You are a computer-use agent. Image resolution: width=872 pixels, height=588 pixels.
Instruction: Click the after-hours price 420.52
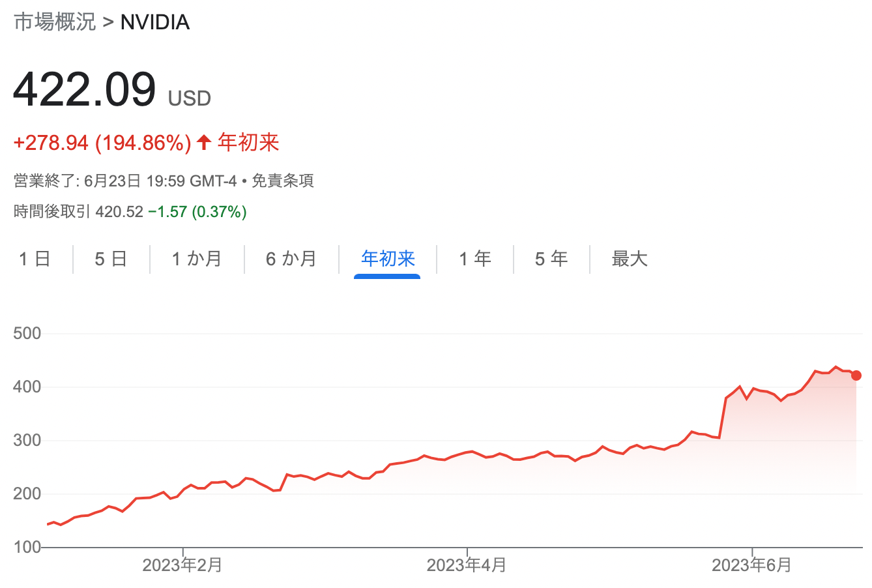(x=119, y=212)
